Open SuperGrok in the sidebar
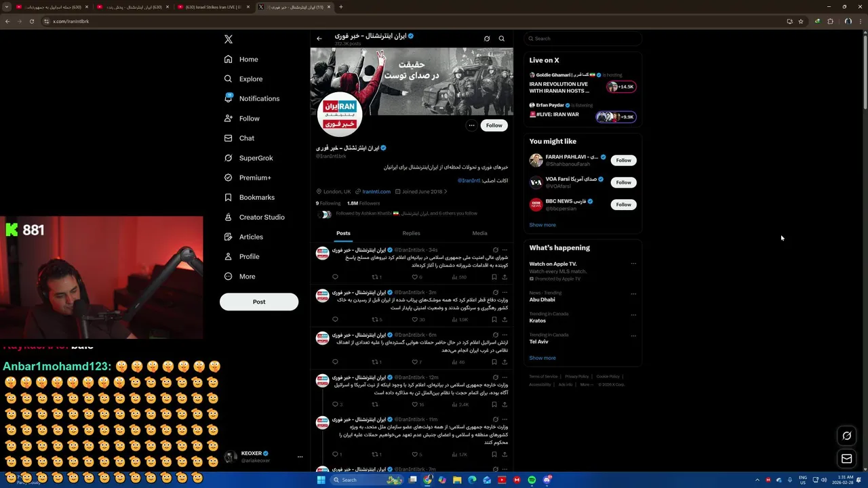 coord(249,158)
